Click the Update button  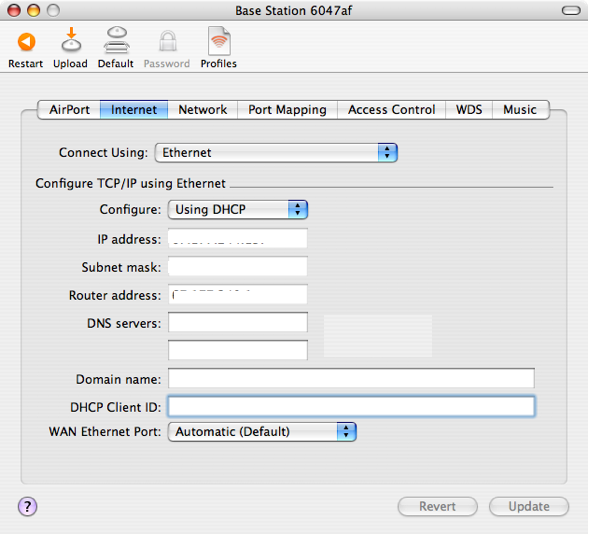[x=529, y=506]
